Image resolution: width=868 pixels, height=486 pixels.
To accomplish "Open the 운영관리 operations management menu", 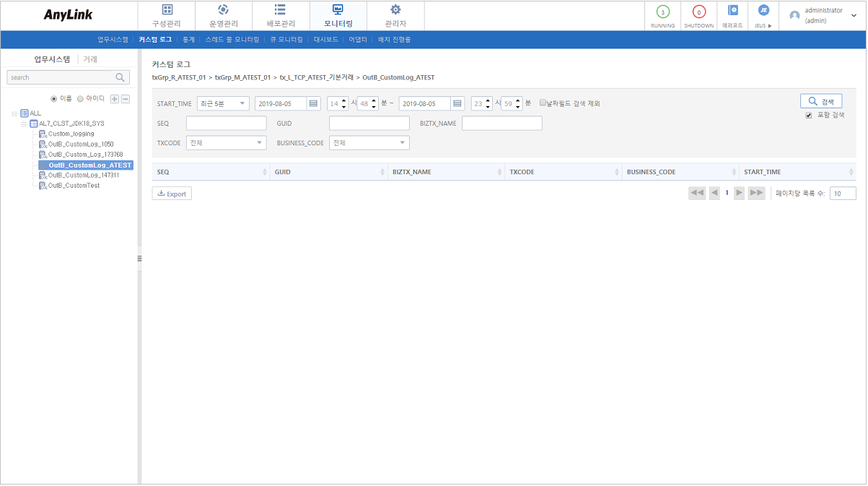I will point(223,14).
